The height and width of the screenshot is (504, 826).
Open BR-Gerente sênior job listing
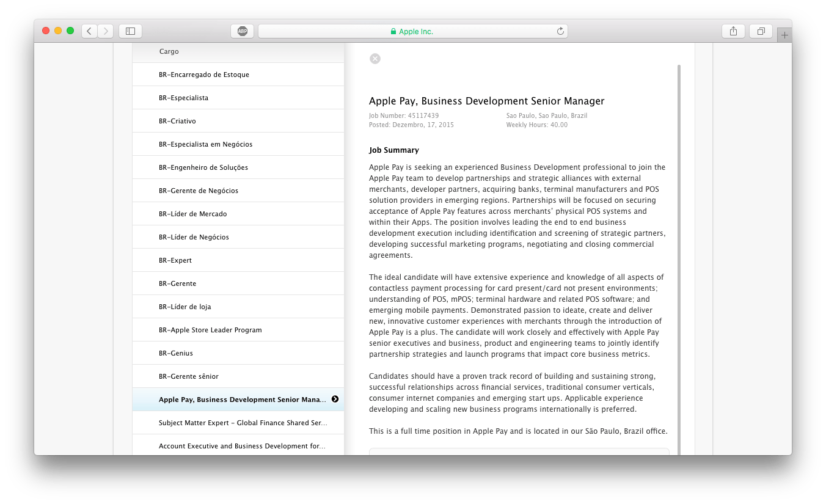[x=238, y=376]
